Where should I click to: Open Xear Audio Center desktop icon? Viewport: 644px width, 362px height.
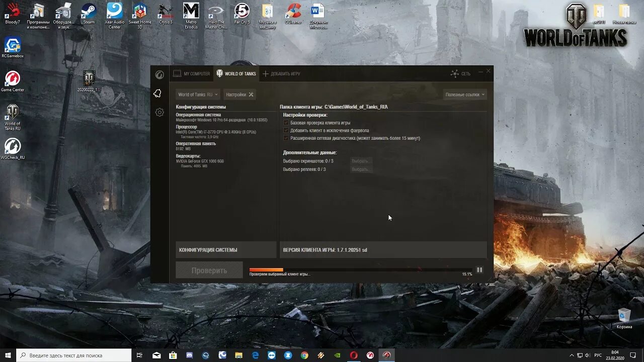coord(115,16)
